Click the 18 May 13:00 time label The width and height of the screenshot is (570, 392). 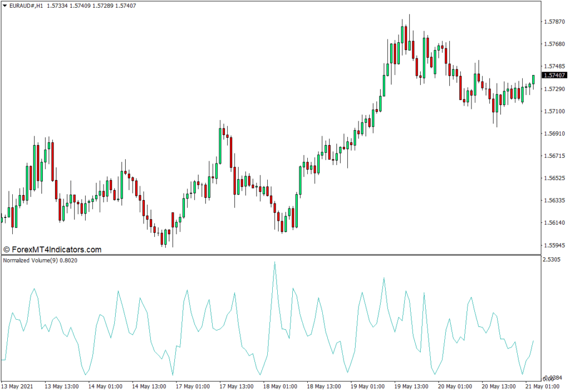(325, 386)
